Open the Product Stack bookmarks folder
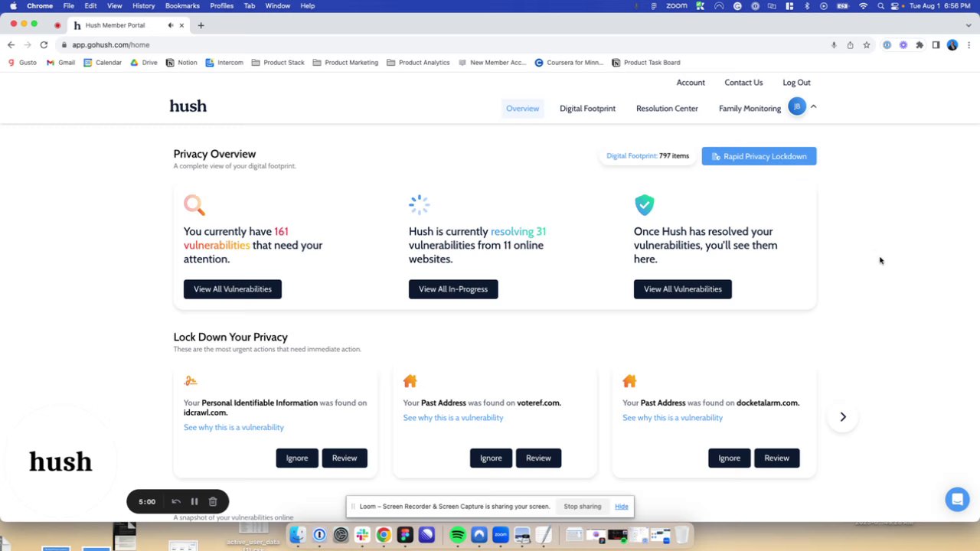This screenshot has width=980, height=551. [x=277, y=63]
